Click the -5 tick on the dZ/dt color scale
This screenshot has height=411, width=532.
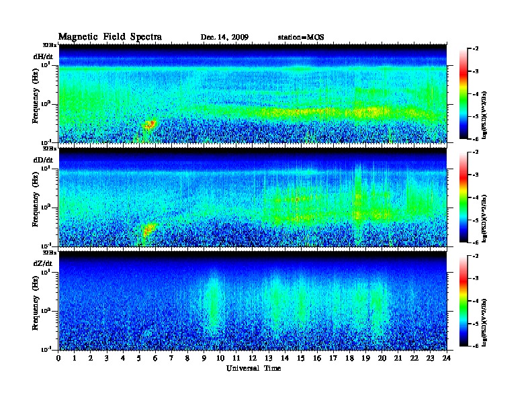point(476,324)
